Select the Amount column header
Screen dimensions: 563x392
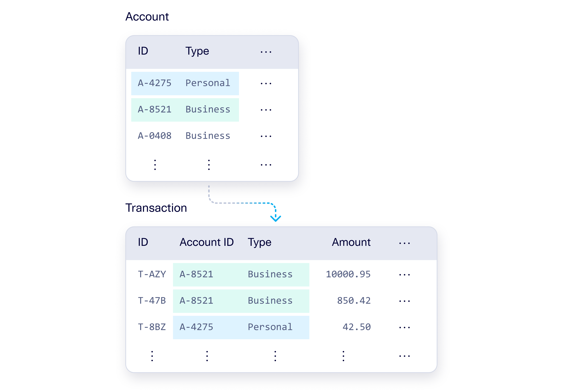tap(351, 242)
